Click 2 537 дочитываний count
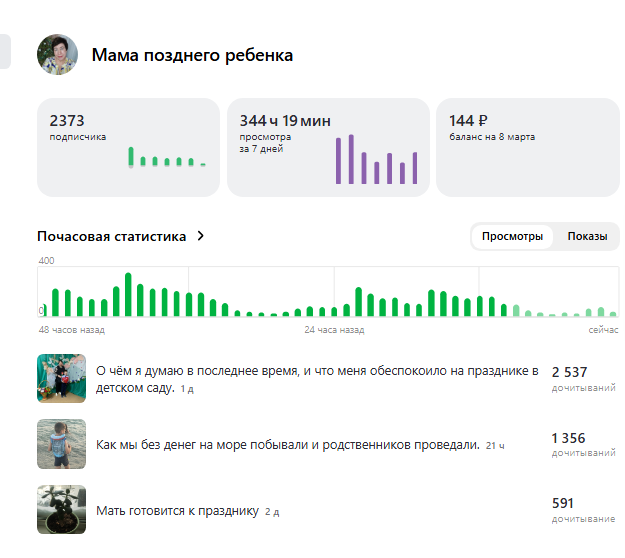625x558 pixels. 584,379
